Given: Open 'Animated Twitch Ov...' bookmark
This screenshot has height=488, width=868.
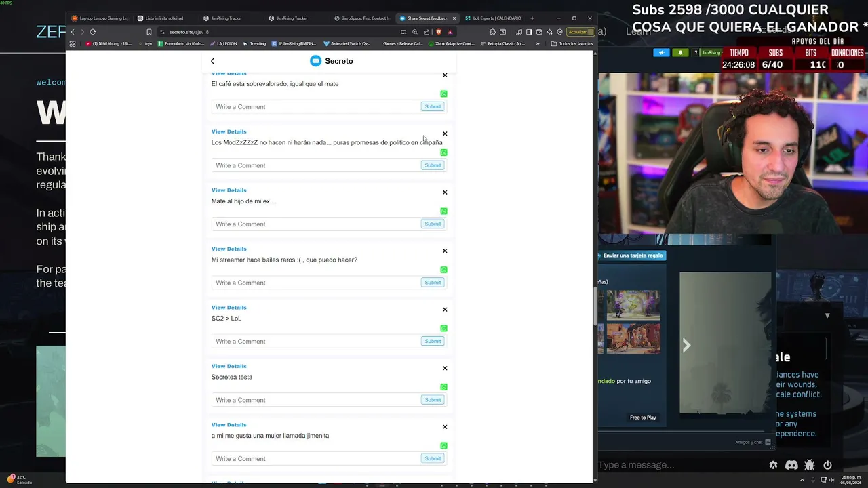Looking at the screenshot, I should 347,44.
